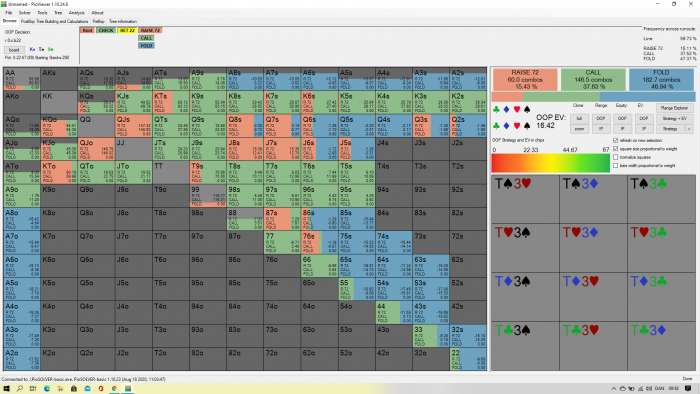
Task: Select the blue diamond suit in top row
Action: coord(506,109)
